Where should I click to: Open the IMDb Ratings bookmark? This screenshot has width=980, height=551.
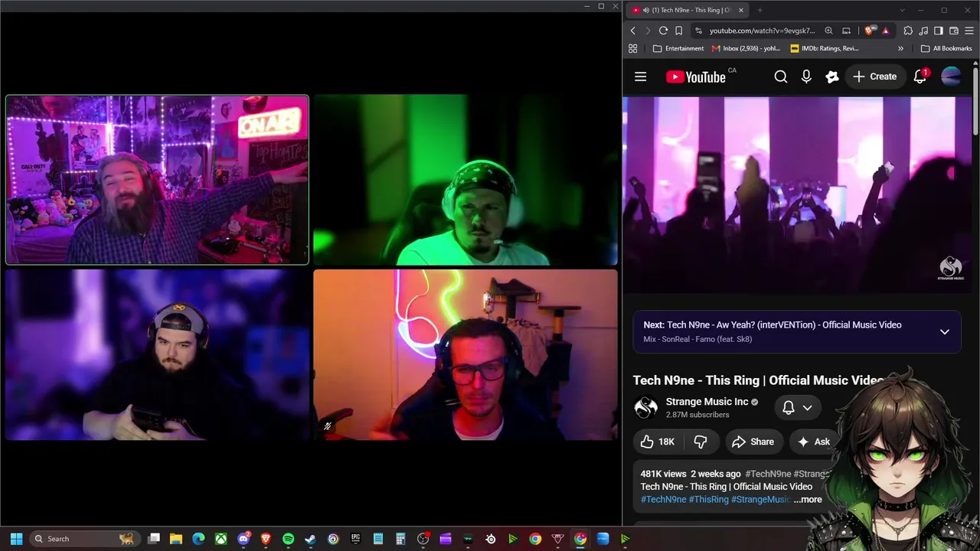(825, 48)
